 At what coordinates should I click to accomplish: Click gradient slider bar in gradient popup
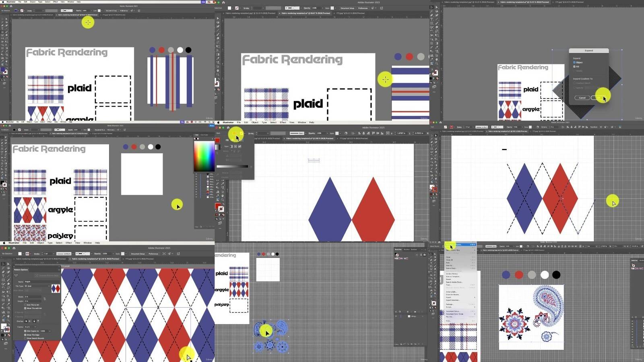[232, 166]
